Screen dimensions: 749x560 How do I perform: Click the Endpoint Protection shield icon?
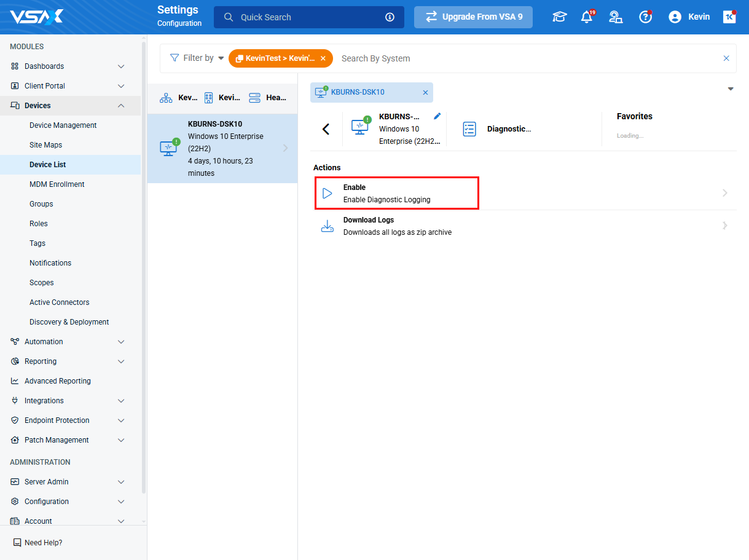coord(15,420)
